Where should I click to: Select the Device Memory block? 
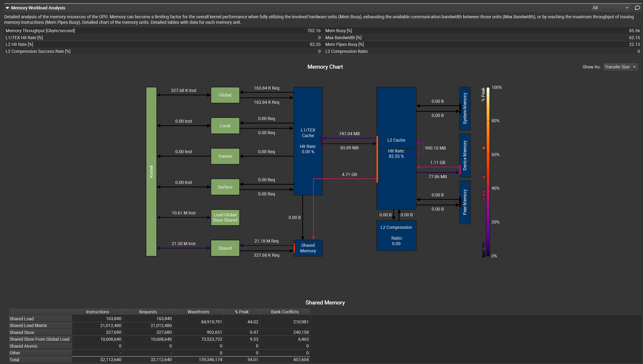pos(465,156)
